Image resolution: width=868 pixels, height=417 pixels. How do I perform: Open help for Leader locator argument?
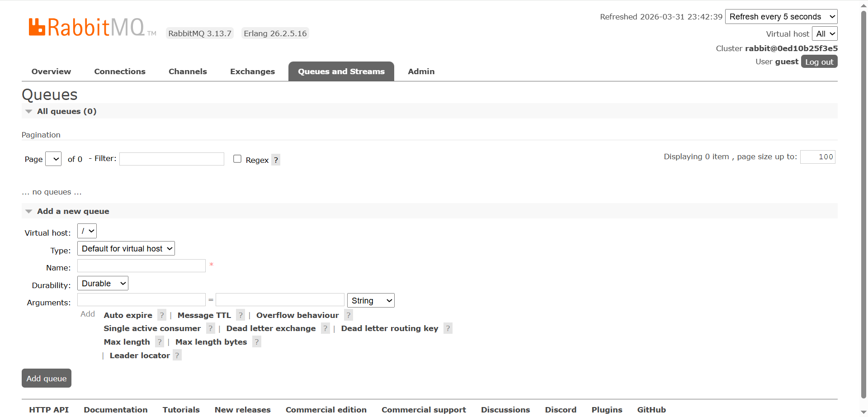coord(177,355)
